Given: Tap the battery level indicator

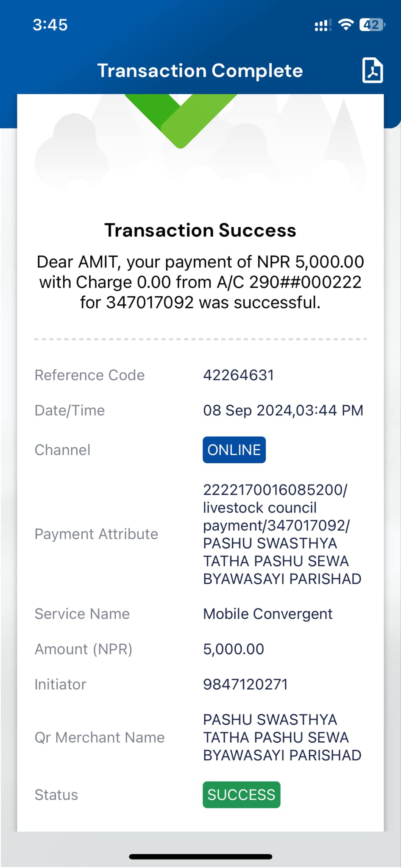Looking at the screenshot, I should [x=372, y=25].
